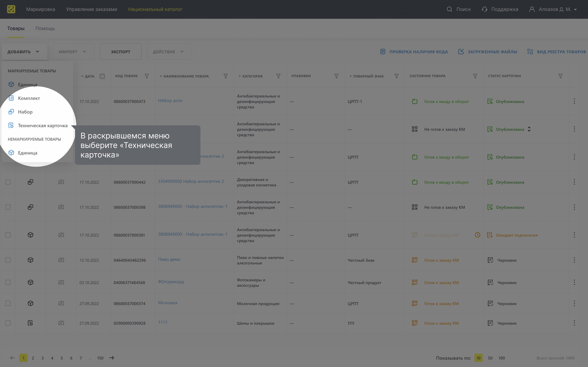Select checkbox of ФОторекорд row

coord(8,282)
